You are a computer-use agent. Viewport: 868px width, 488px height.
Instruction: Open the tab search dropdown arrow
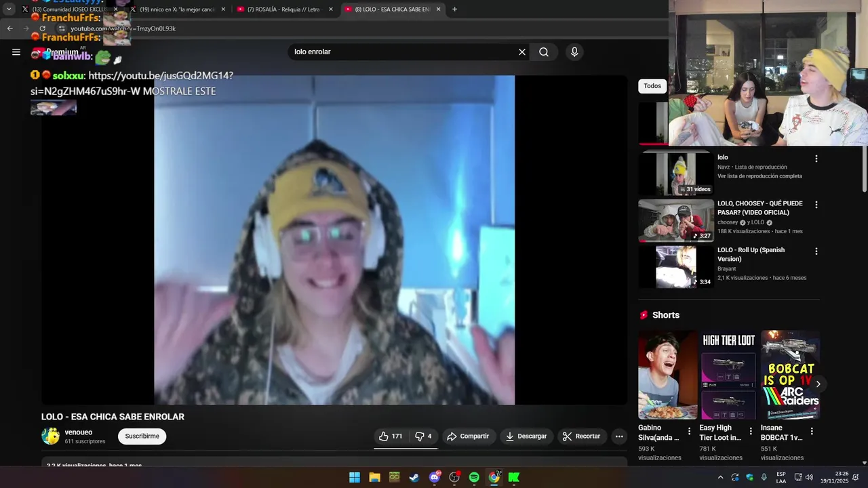[x=9, y=9]
